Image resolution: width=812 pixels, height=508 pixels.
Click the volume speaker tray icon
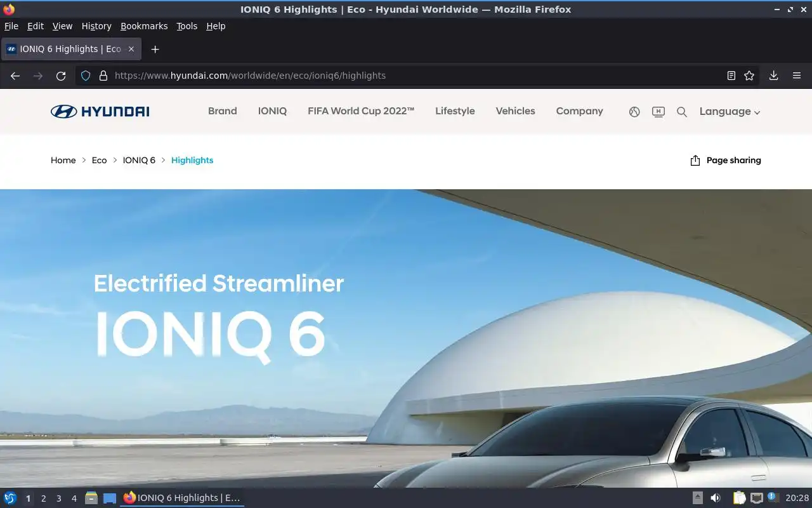pyautogui.click(x=716, y=498)
